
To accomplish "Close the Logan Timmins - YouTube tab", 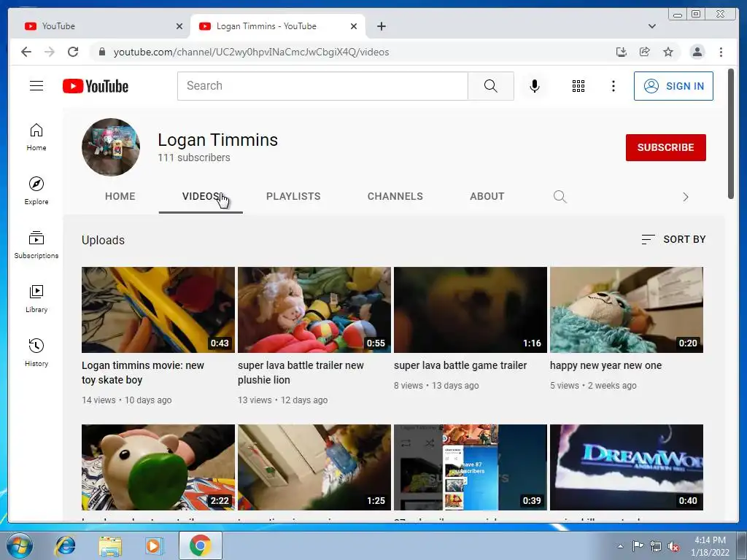I will 354,26.
